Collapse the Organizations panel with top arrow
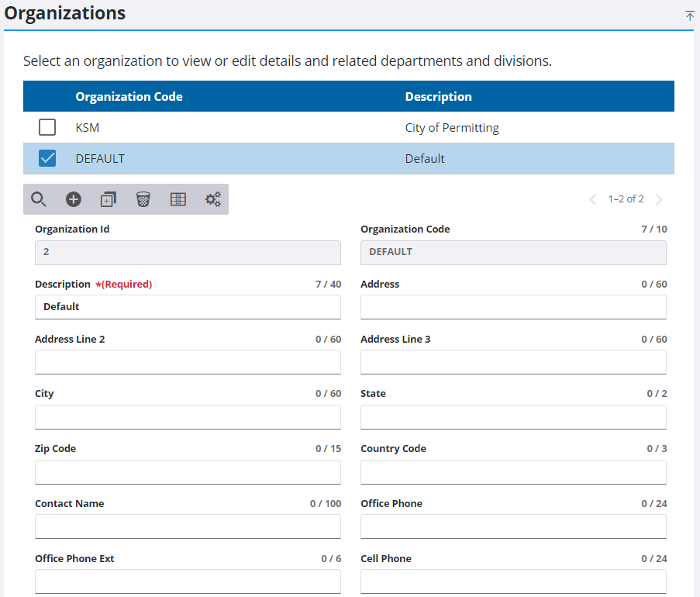The width and height of the screenshot is (700, 597). pyautogui.click(x=689, y=16)
